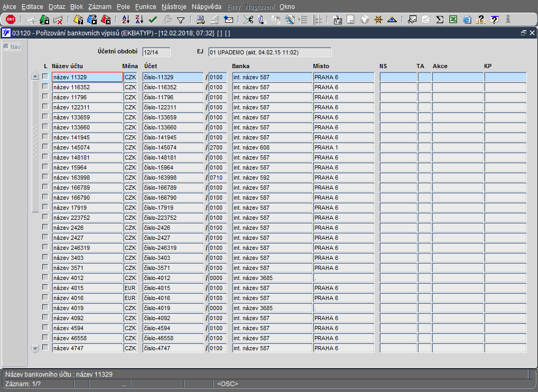Click the int. název 592 bank cell
The image size is (538, 392).
coord(272,178)
